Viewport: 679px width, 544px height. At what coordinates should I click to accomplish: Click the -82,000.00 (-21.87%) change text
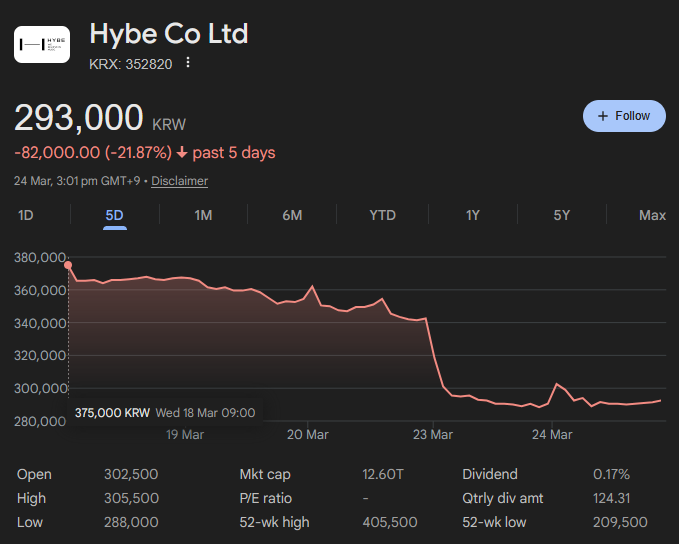click(x=93, y=152)
